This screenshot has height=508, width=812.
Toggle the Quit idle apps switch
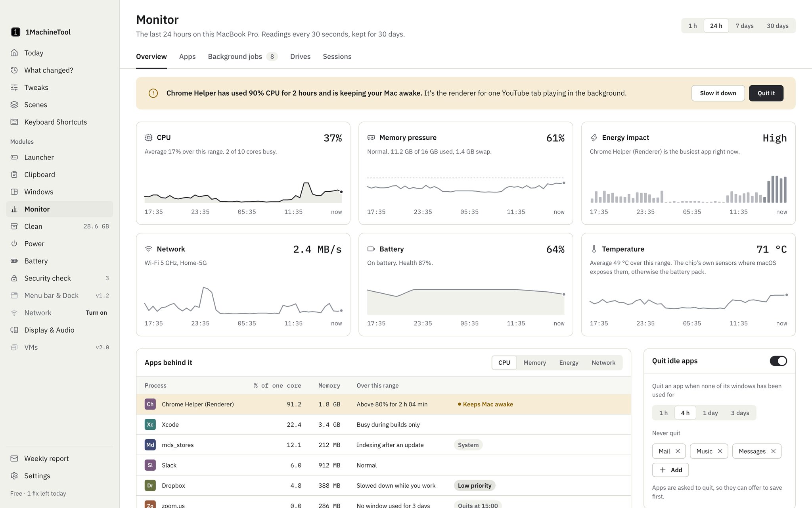(778, 361)
